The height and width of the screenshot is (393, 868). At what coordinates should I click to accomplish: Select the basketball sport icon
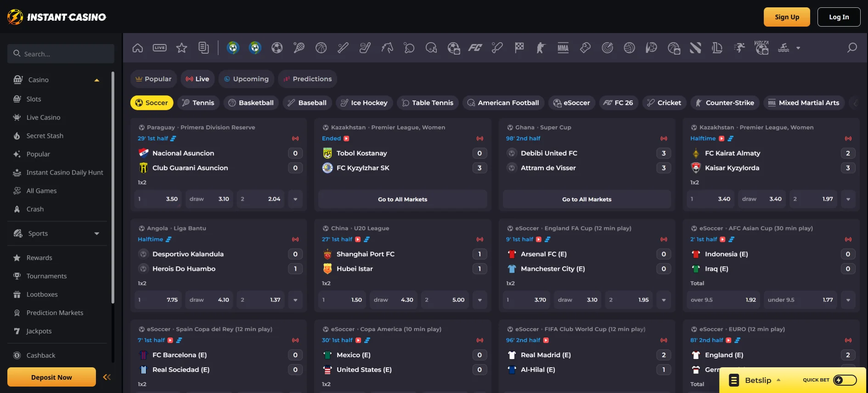tap(321, 48)
